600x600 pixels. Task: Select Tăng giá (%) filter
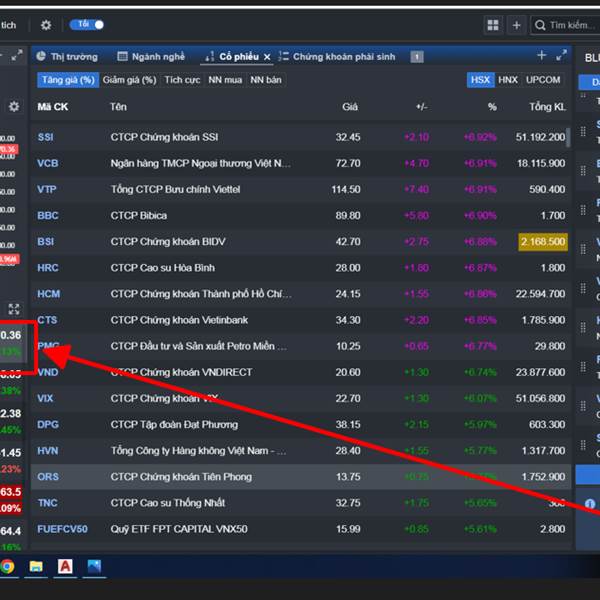click(x=68, y=80)
